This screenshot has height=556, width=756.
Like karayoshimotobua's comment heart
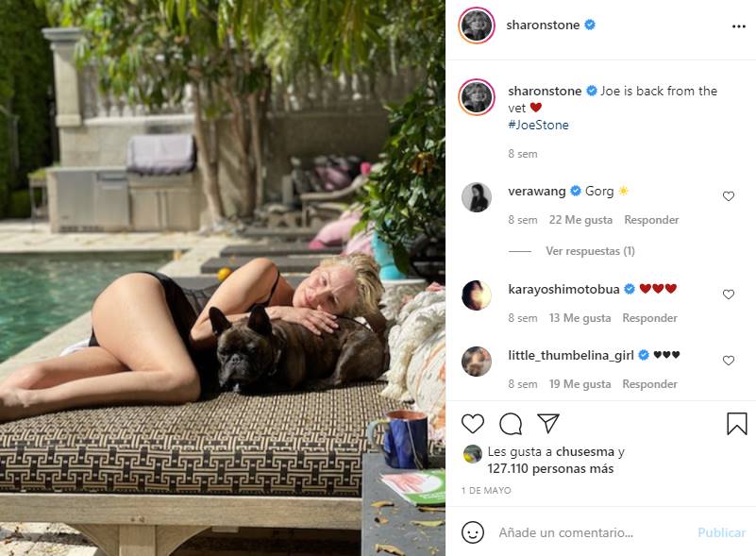728,295
